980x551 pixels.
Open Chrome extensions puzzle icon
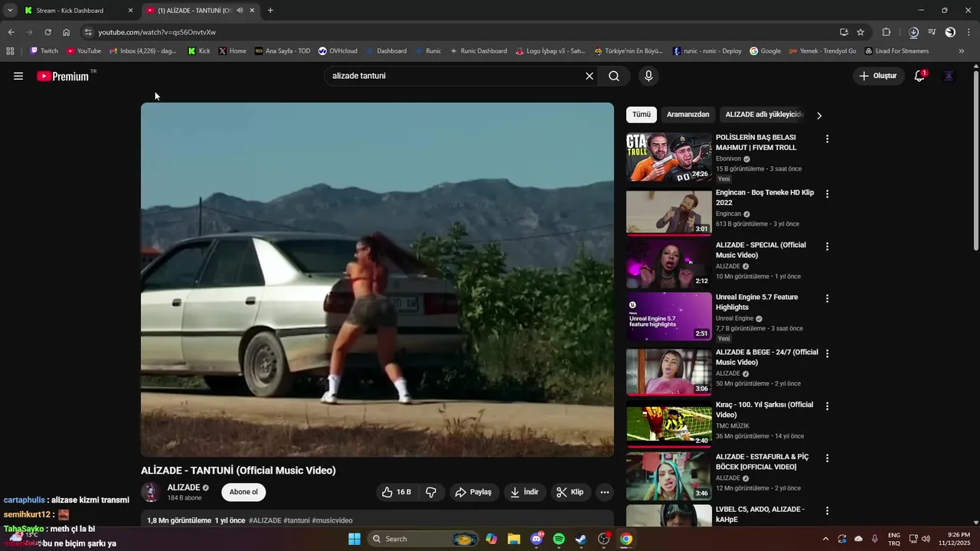click(x=887, y=32)
